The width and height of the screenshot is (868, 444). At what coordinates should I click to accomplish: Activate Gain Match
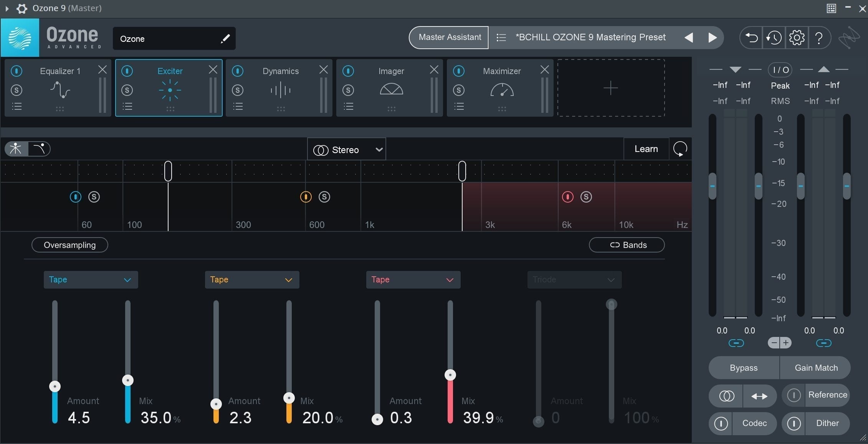pos(816,367)
